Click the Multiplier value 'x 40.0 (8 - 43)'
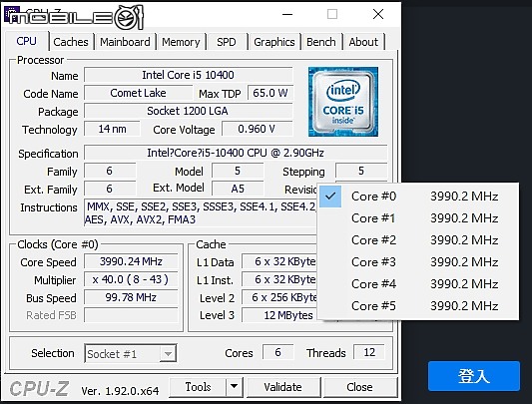Viewport: 532px width, 404px height. pyautogui.click(x=131, y=279)
